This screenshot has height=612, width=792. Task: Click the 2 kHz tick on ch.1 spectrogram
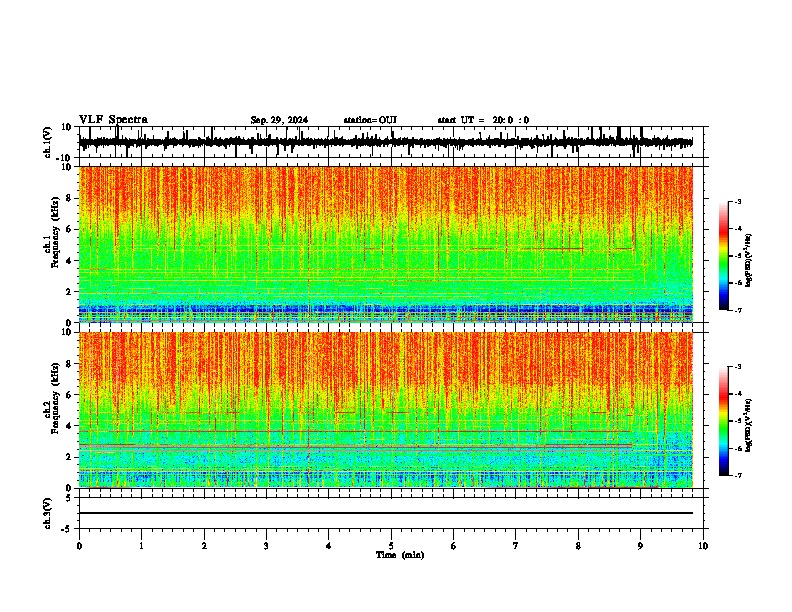tap(69, 291)
